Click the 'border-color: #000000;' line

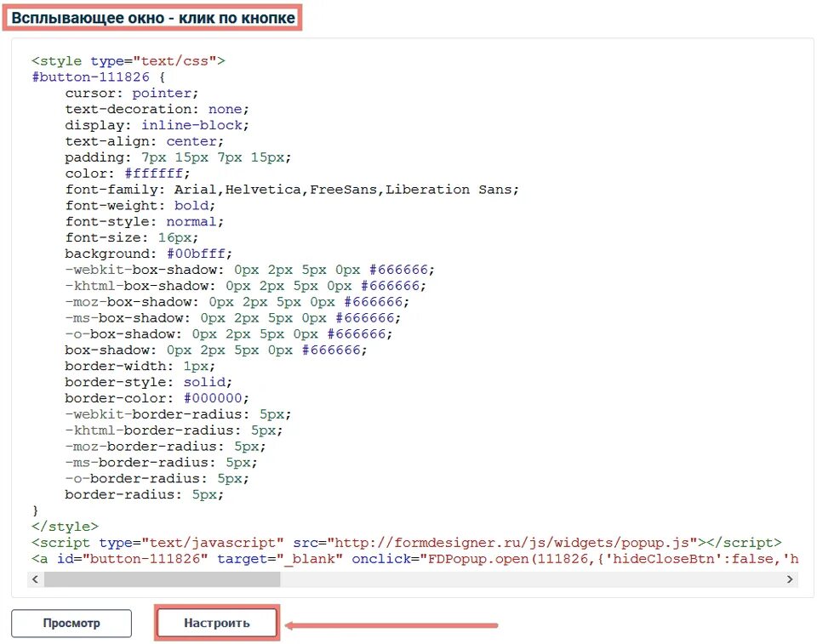tap(157, 399)
